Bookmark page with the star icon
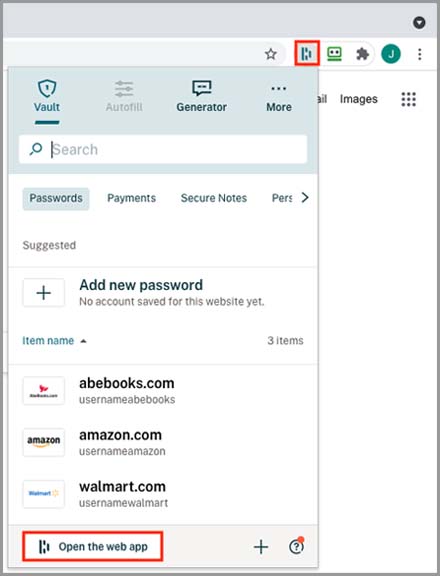The height and width of the screenshot is (576, 440). tap(271, 54)
